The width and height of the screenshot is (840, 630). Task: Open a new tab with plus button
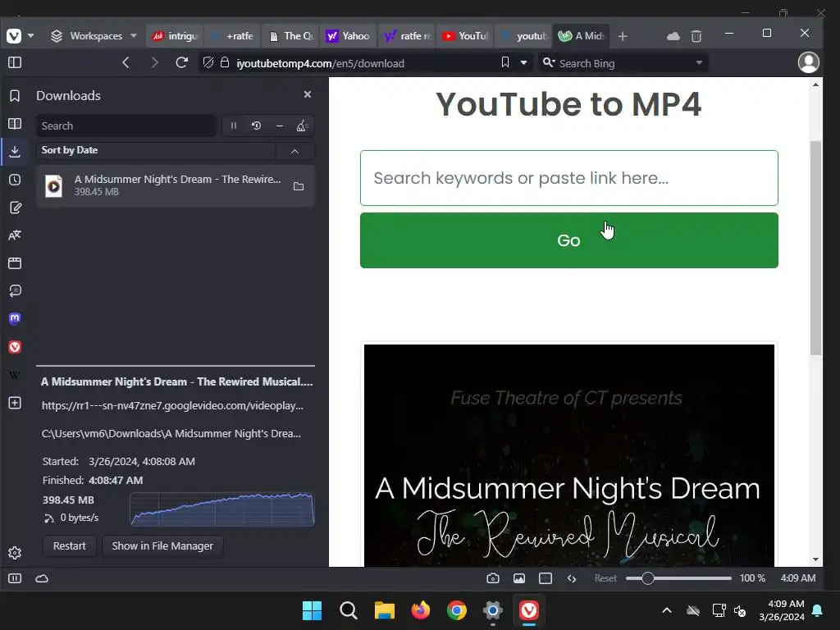[623, 36]
